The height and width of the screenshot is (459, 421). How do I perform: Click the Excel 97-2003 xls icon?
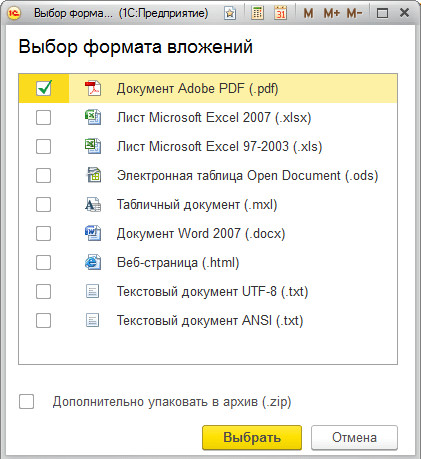click(93, 146)
